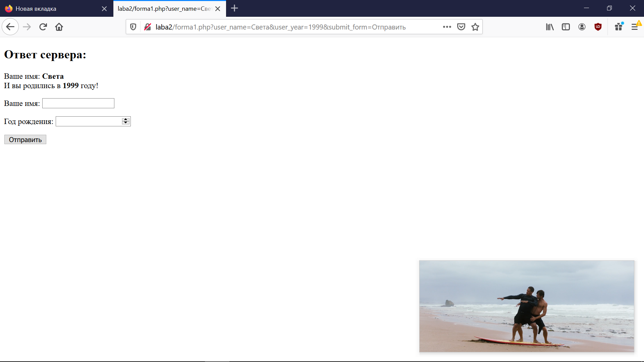644x362 pixels.
Task: Open tracking protection shield info
Action: tap(133, 27)
